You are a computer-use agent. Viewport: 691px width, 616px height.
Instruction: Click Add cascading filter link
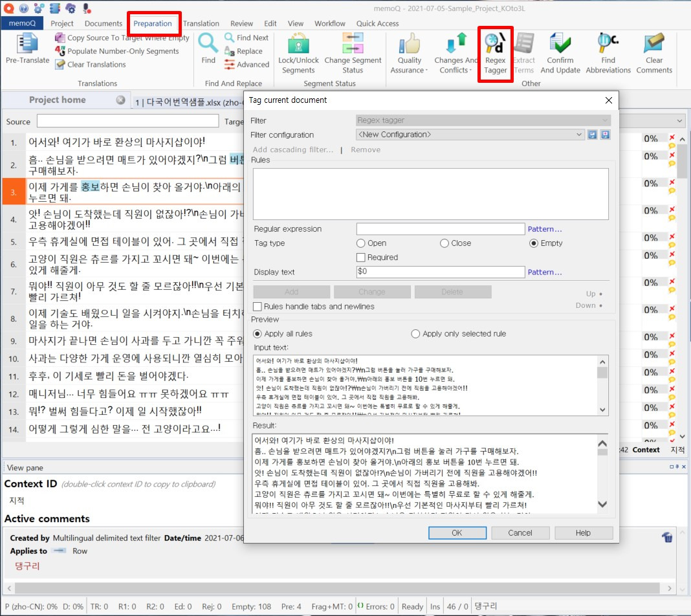pyautogui.click(x=293, y=150)
